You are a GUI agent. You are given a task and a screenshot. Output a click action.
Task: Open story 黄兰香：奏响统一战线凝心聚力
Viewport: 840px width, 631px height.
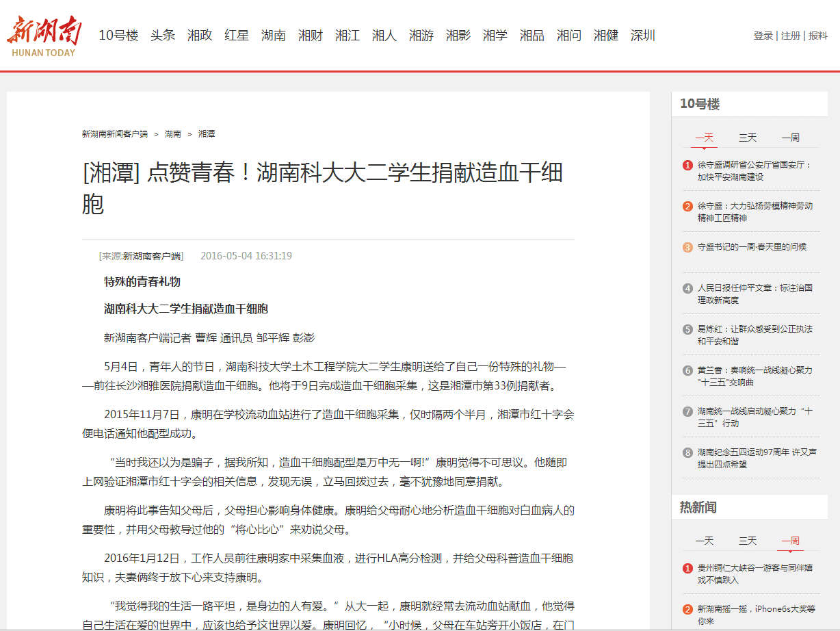[755, 376]
